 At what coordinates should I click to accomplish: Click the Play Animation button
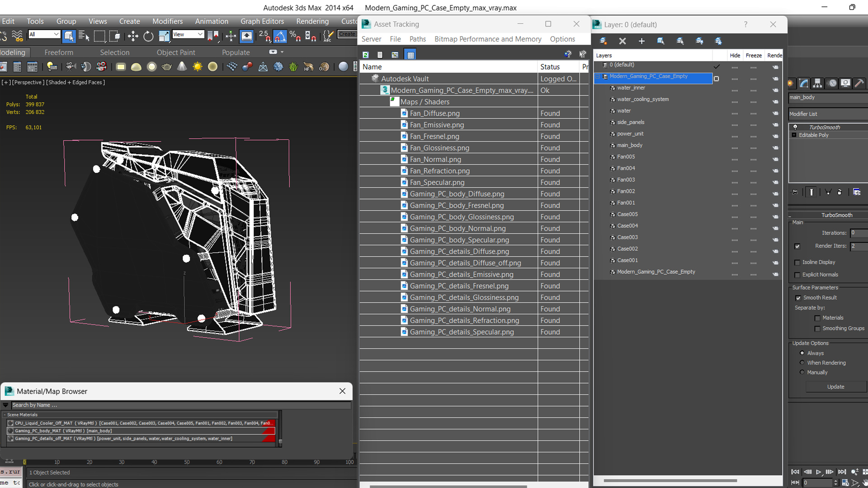point(818,472)
